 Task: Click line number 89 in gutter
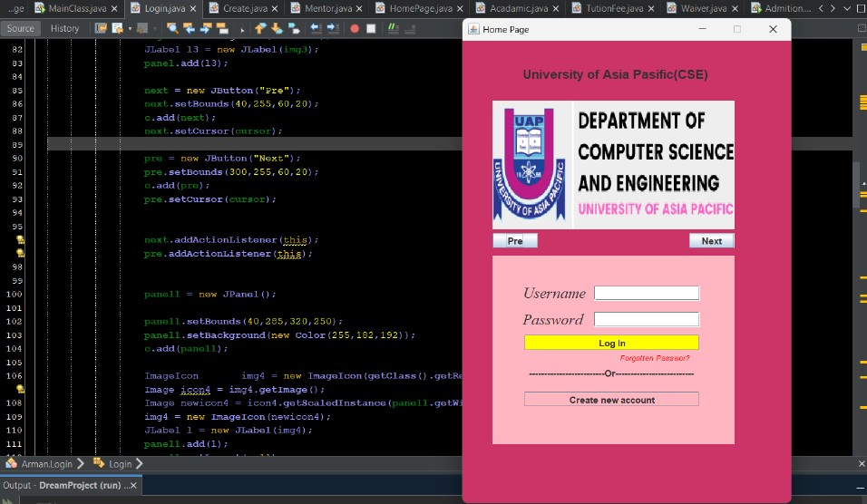[17, 145]
